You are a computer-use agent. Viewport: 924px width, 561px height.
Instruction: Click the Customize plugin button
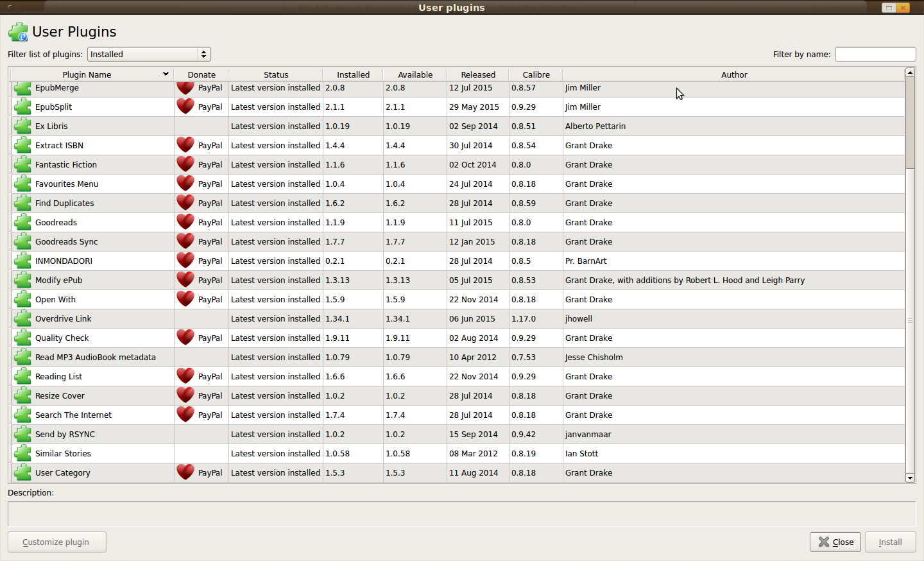(x=56, y=542)
